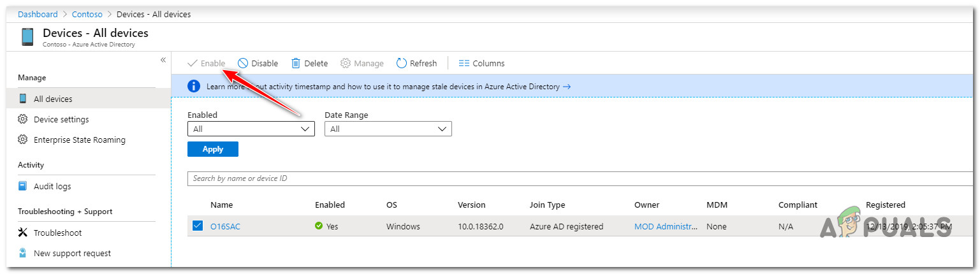This screenshot has width=980, height=274.
Task: Click the Compliant column header
Action: [x=798, y=205]
